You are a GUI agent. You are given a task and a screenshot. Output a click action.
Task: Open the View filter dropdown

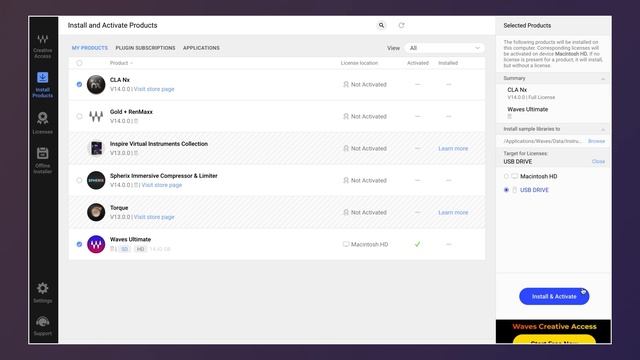[444, 48]
